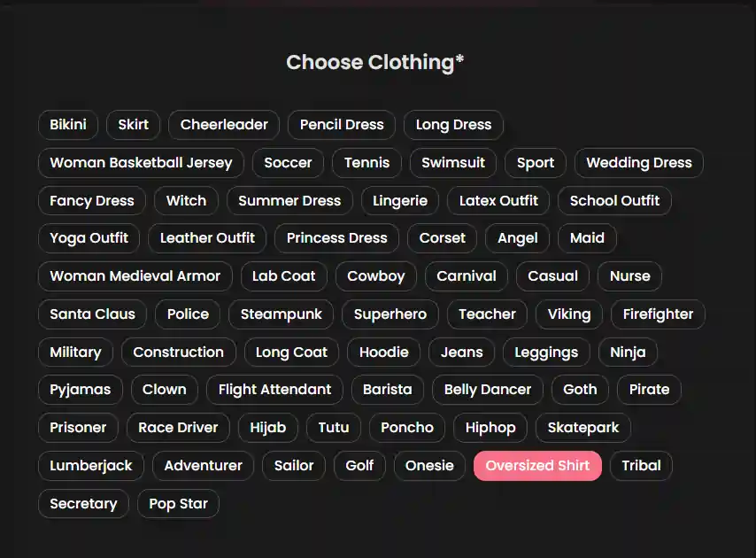This screenshot has width=756, height=558.
Task: Toggle the Ninja clothing chip
Action: click(628, 353)
